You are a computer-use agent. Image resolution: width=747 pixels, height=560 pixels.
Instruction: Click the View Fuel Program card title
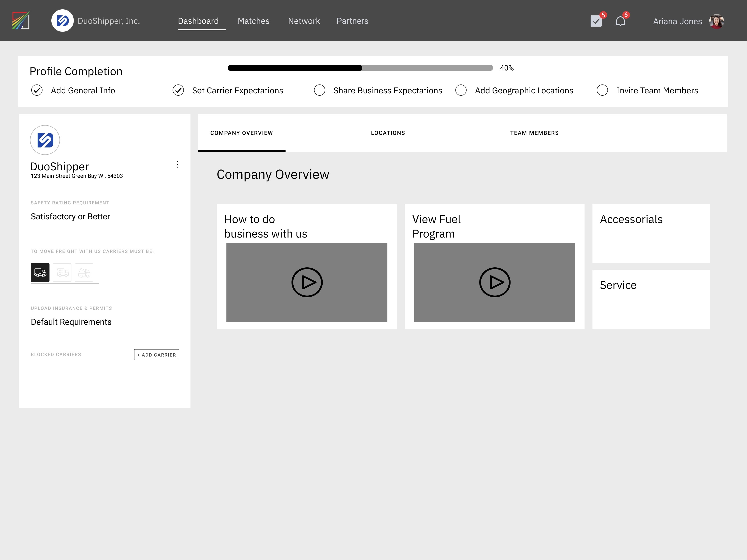(x=436, y=227)
